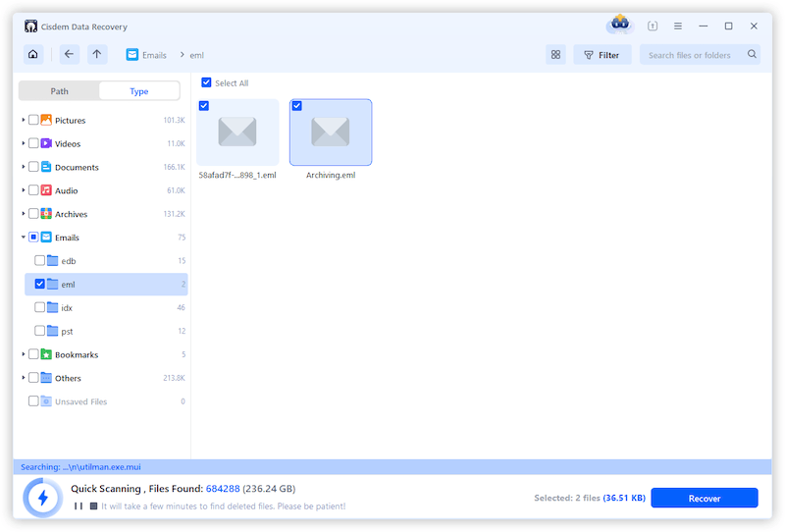Stop the scan with square button
This screenshot has width=785, height=532.
pos(93,505)
